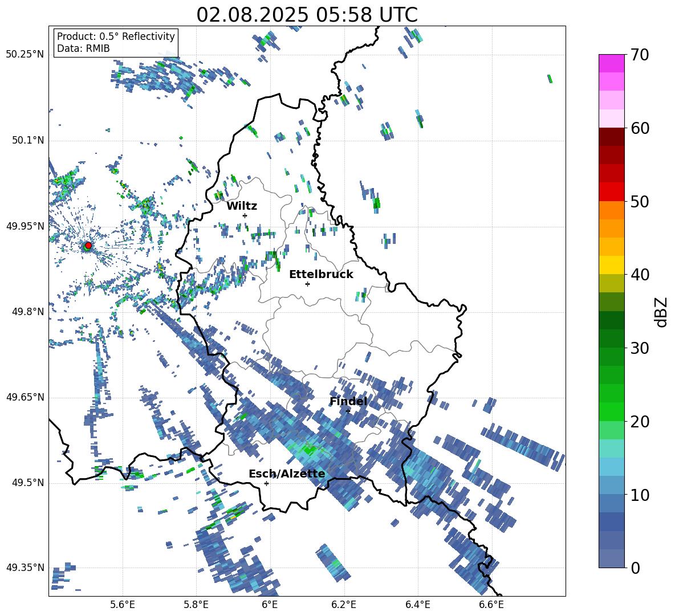Screen dimensions: 675x616
Task: Click the colorbar 50 tick label
Action: [640, 201]
